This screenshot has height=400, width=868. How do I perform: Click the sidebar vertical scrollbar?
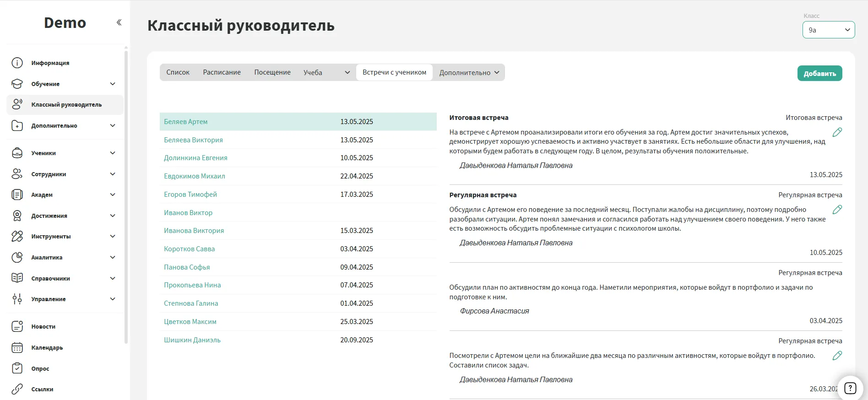126,192
